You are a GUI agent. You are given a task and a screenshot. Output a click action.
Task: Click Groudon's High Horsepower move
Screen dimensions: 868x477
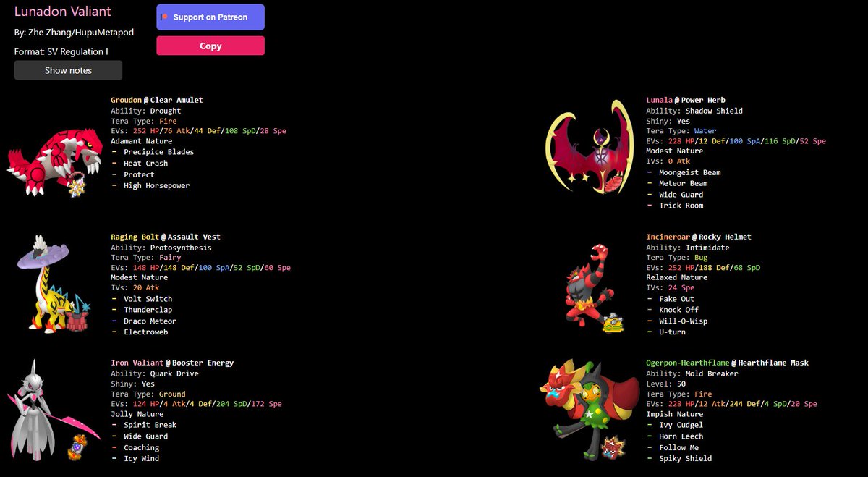point(156,185)
